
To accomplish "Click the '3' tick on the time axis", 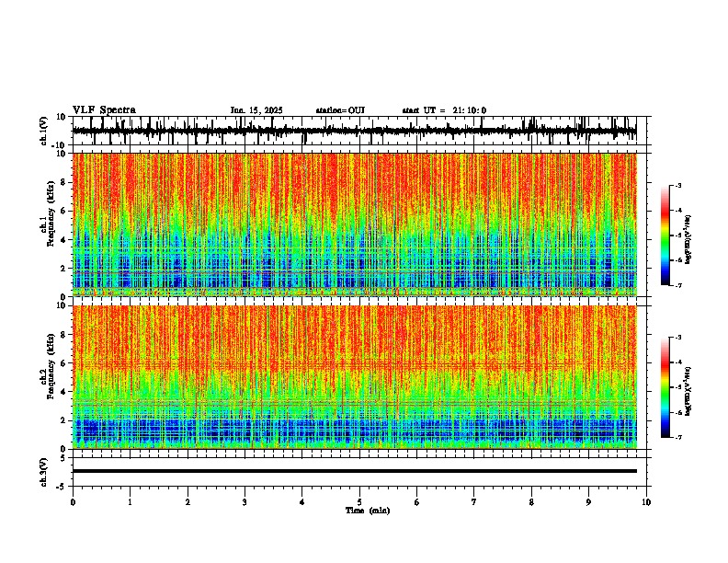I will pyautogui.click(x=245, y=502).
